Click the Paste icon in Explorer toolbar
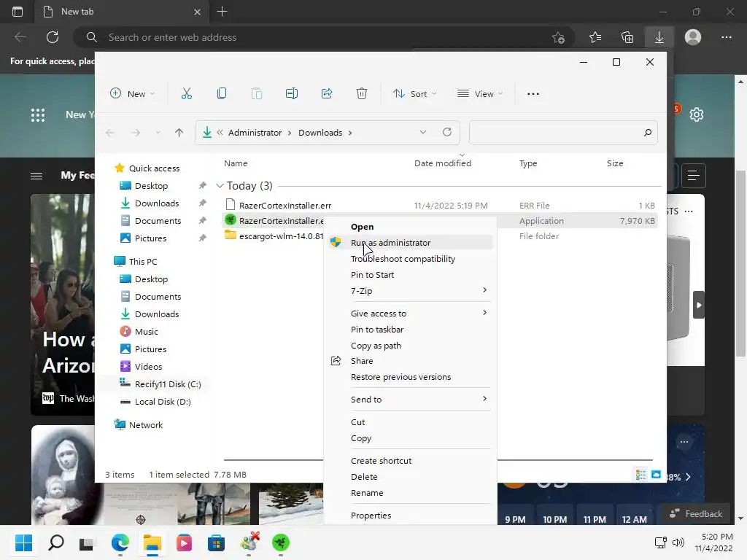Image resolution: width=747 pixels, height=560 pixels. pyautogui.click(x=256, y=94)
